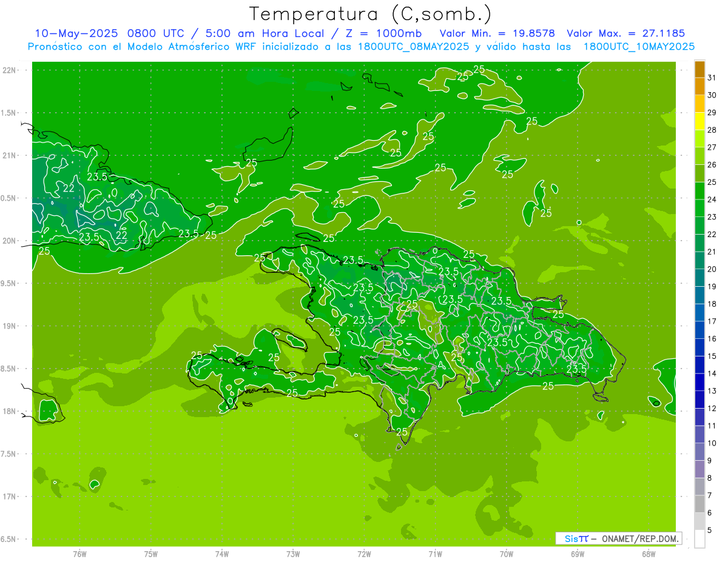Click valid-until time "1800UTC_10MAY2025"
The width and height of the screenshot is (728, 562).
pyautogui.click(x=639, y=46)
